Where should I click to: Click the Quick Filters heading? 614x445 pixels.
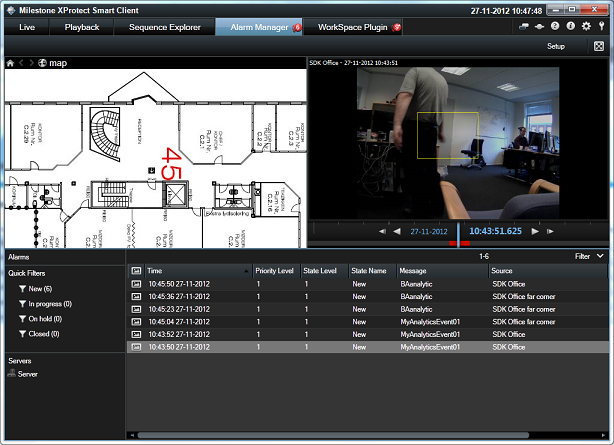point(27,273)
